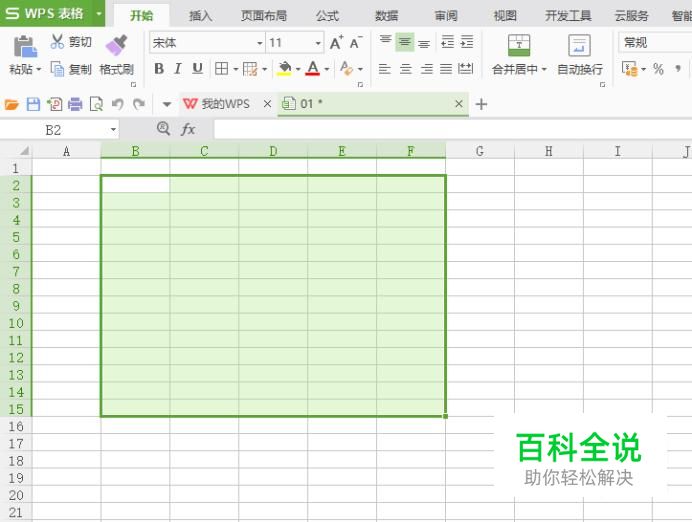Image resolution: width=692 pixels, height=522 pixels.
Task: Add a new document tab with plus
Action: pos(481,104)
